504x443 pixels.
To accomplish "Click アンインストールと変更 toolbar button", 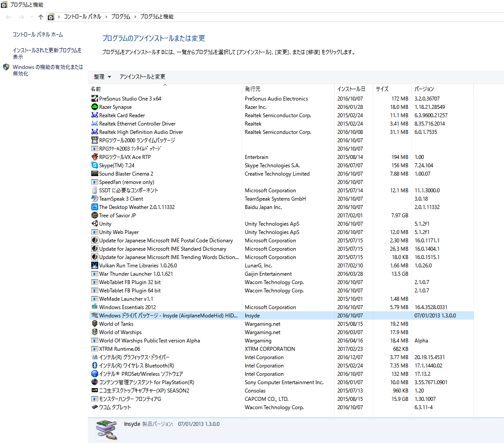I will tap(143, 76).
